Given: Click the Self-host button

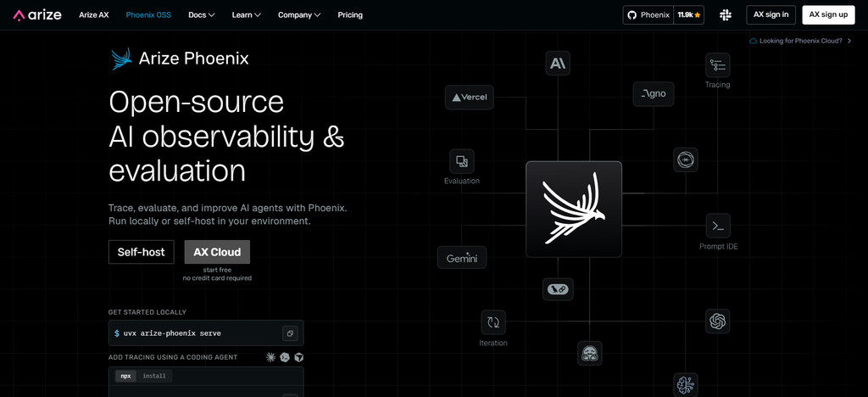Looking at the screenshot, I should pyautogui.click(x=142, y=252).
